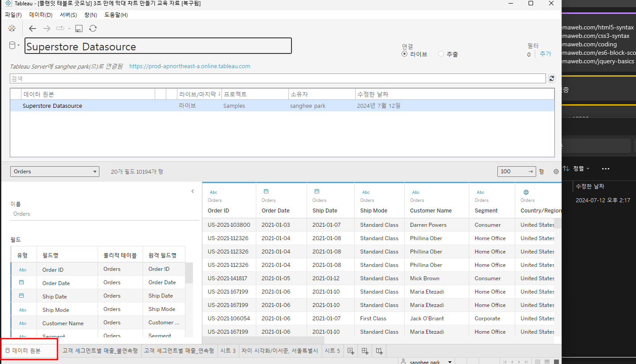Click the Abc type icon on Customer Name column
This screenshot has width=636, height=364.
416,192
